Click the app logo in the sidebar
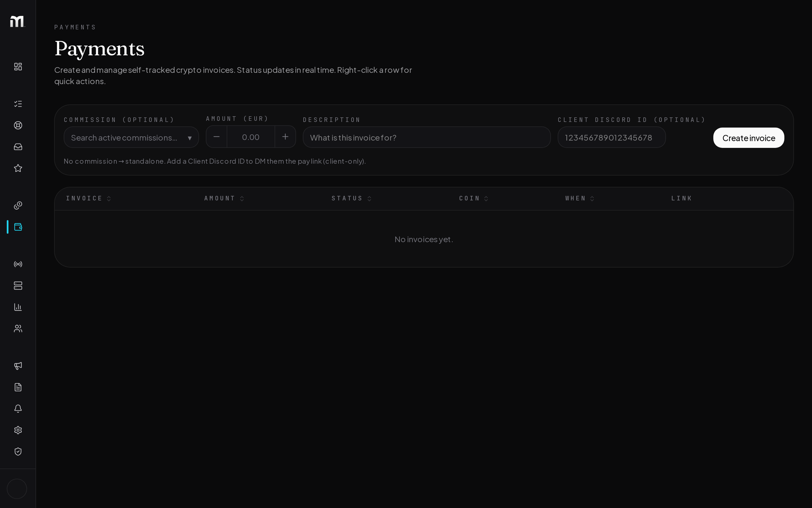The image size is (812, 508). click(17, 21)
